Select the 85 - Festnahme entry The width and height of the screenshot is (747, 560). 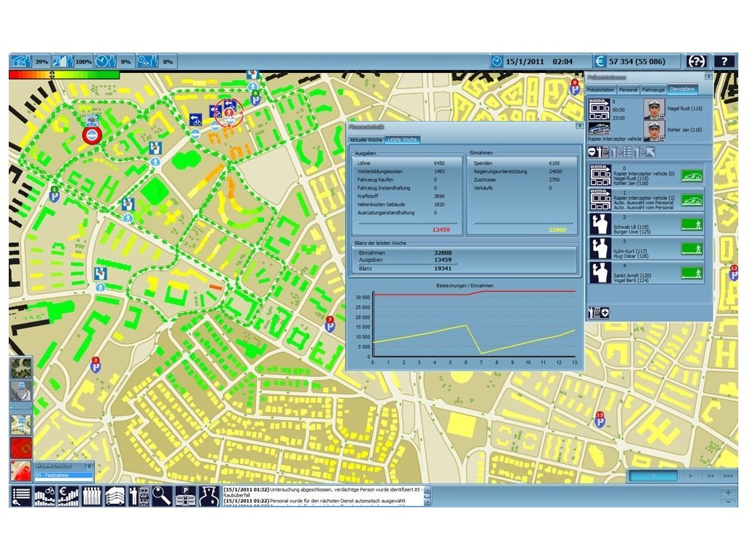pos(64,475)
